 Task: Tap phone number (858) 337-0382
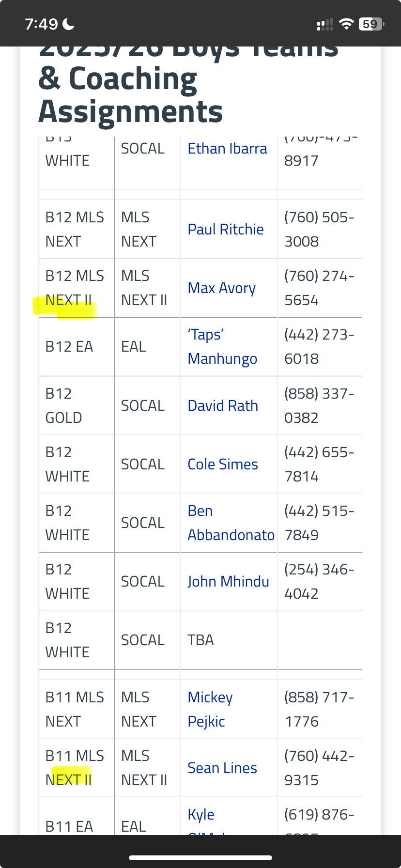319,406
